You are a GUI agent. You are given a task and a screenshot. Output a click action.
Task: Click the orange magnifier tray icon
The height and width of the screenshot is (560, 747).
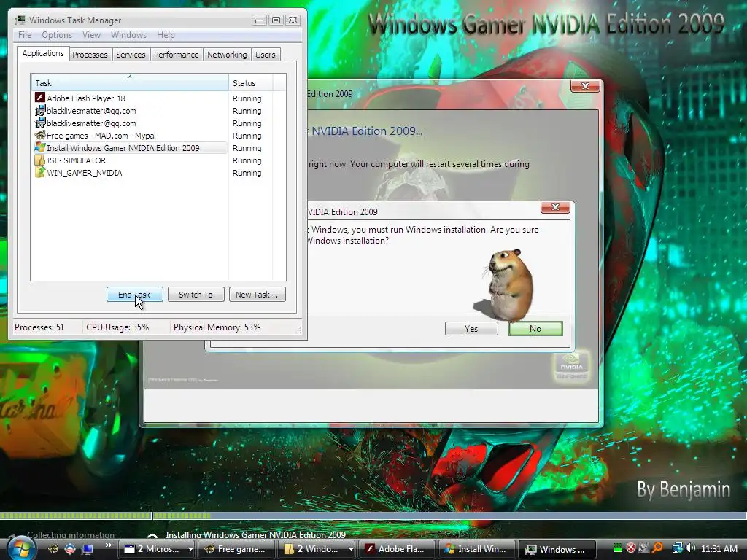pyautogui.click(x=658, y=548)
